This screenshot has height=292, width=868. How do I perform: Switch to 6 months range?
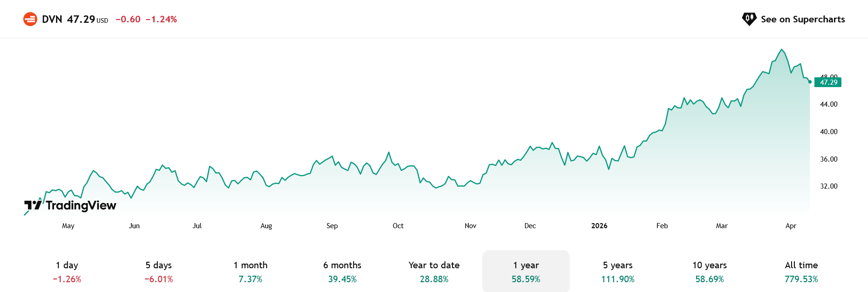click(x=342, y=272)
